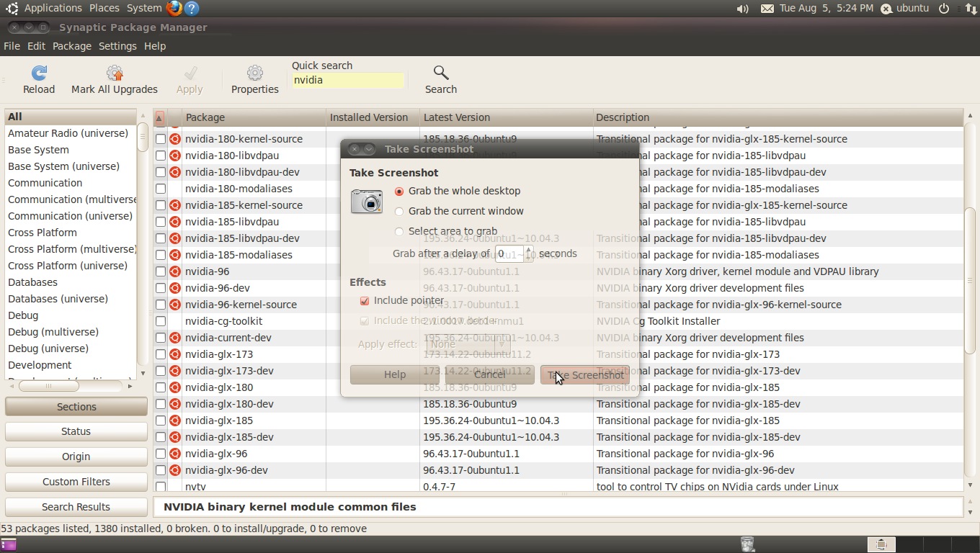This screenshot has height=553, width=980.
Task: Click the network connection indicator
Action: pos(971,9)
